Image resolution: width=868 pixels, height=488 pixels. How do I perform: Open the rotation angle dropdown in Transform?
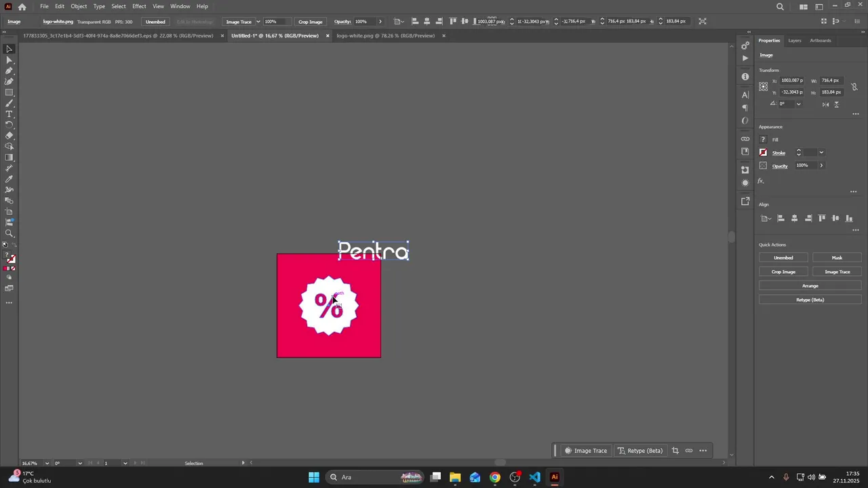[x=798, y=104]
